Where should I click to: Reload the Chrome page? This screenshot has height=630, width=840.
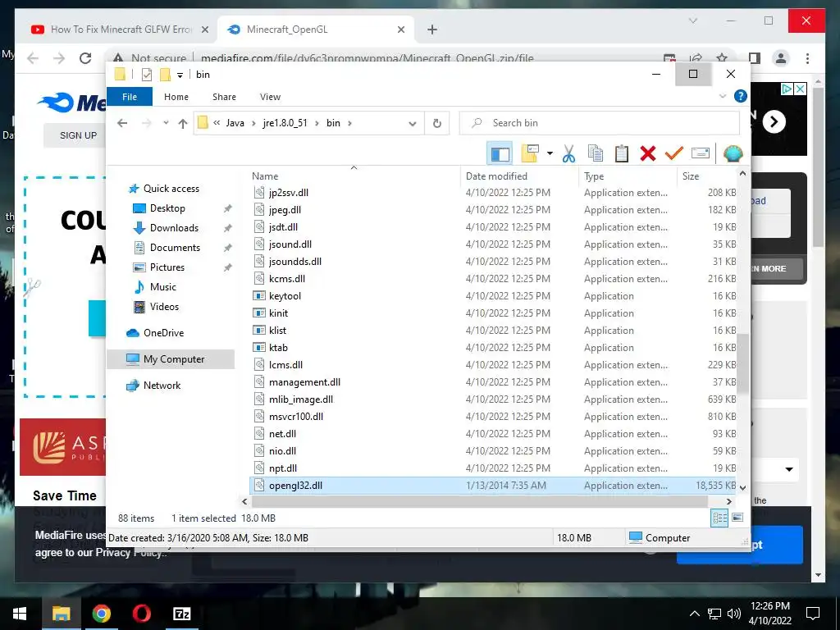coord(85,58)
